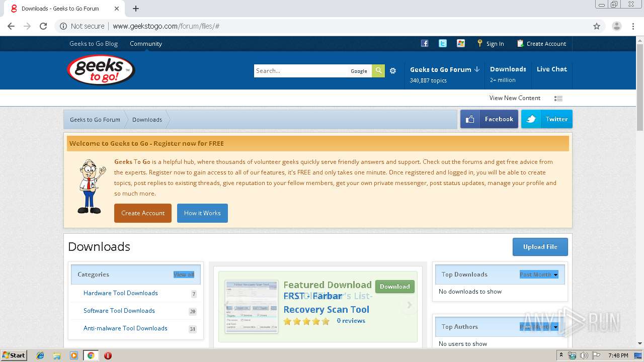This screenshot has height=362, width=644.
Task: Click the volume speaker tray icon
Action: pyautogui.click(x=584, y=355)
